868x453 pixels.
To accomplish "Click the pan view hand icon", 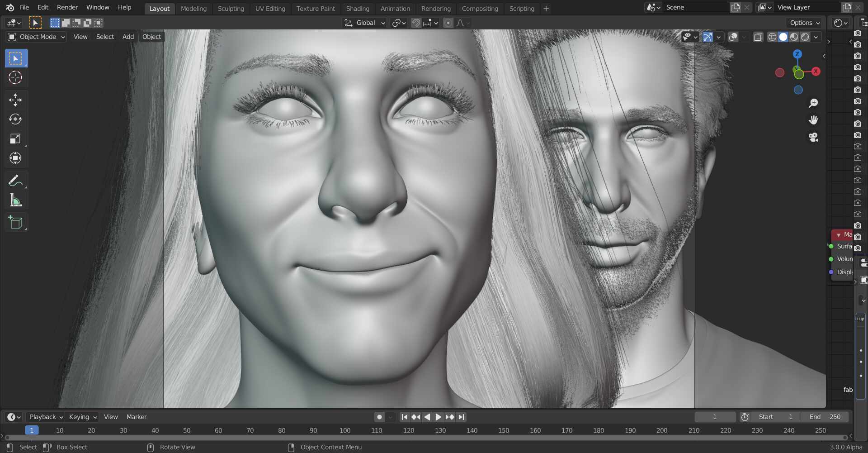I will [813, 120].
